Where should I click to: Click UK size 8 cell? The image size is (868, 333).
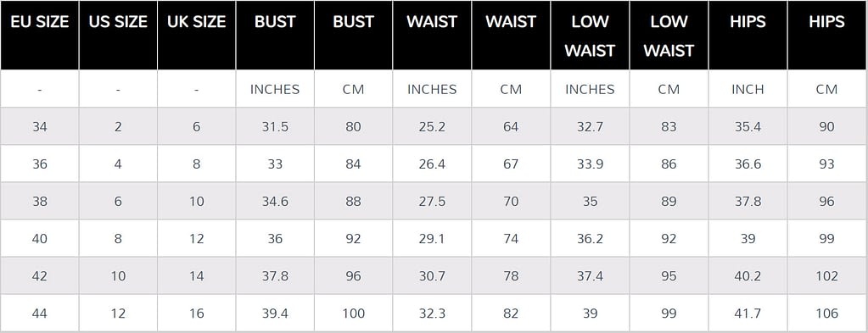pos(197,164)
